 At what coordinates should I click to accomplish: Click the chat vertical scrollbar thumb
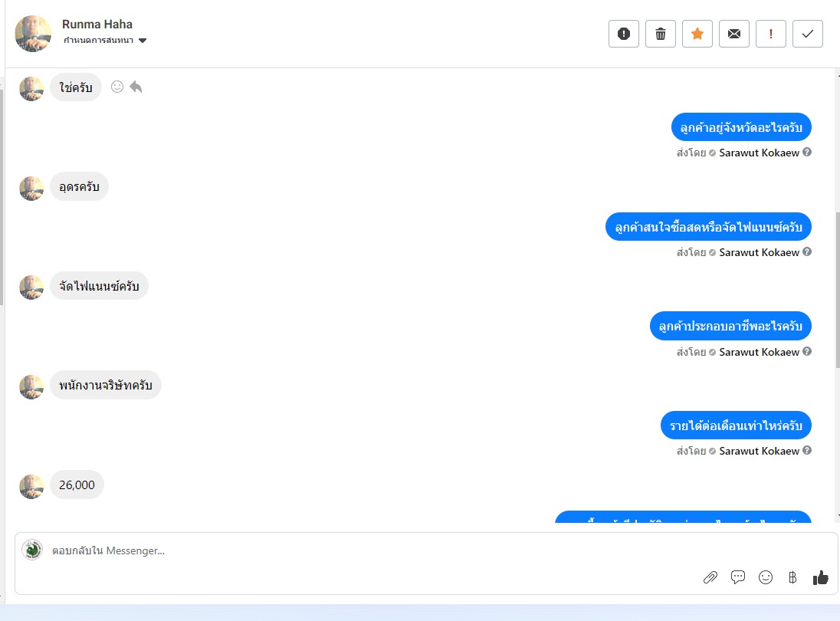pos(838,290)
